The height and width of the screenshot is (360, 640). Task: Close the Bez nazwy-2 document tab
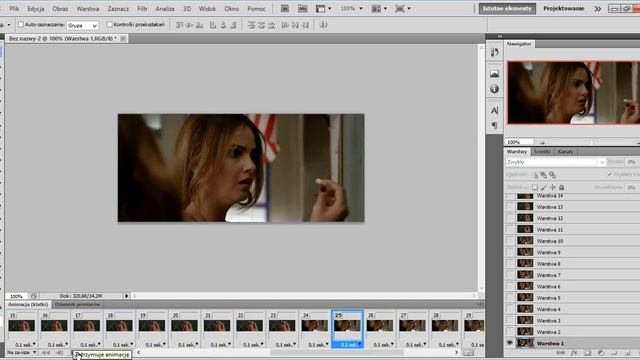point(123,38)
